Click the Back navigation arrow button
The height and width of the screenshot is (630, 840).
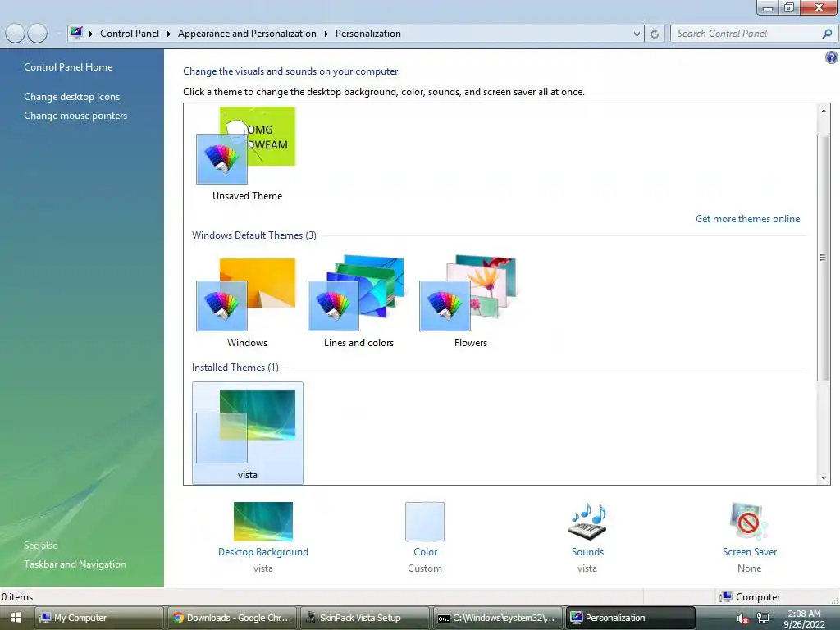pos(15,33)
